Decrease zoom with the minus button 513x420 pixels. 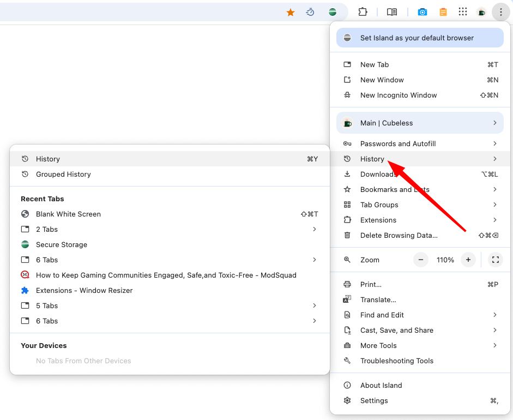[421, 260]
